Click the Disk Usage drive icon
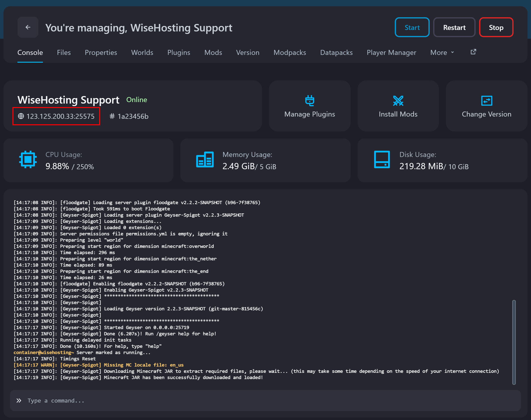531x420 pixels. click(382, 160)
